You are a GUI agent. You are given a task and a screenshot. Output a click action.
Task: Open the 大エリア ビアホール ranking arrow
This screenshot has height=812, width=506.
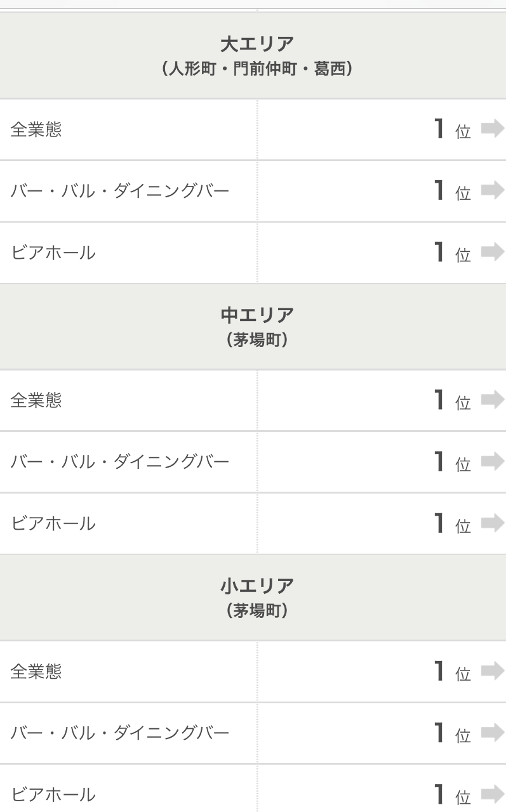coord(492,252)
